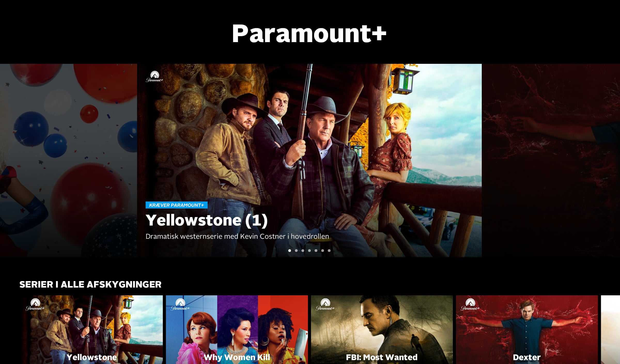Image resolution: width=620 pixels, height=364 pixels.
Task: Click the Paramount+ logo on the Dexter tile
Action: (x=470, y=304)
